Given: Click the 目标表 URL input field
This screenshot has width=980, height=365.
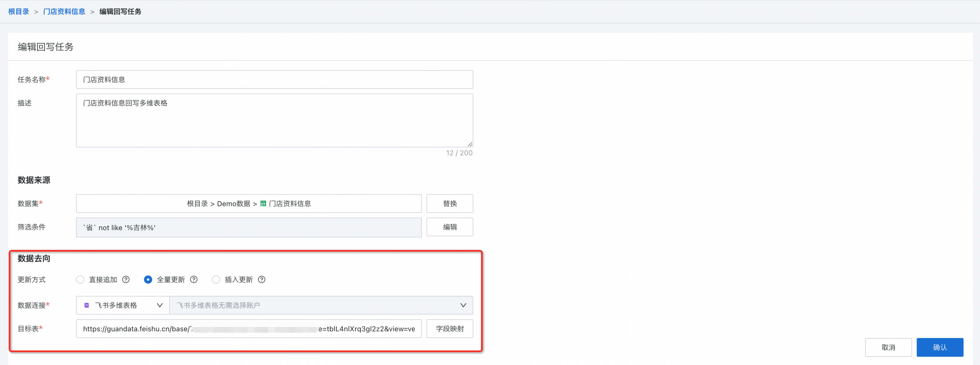Looking at the screenshot, I should pos(249,328).
